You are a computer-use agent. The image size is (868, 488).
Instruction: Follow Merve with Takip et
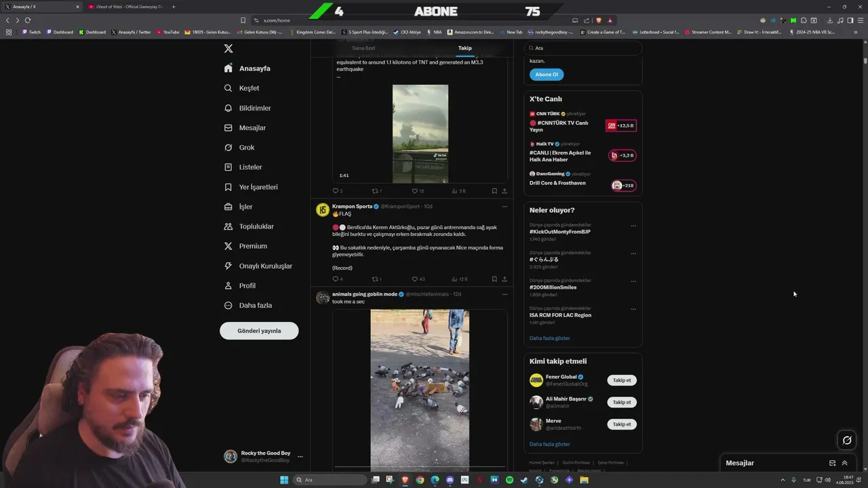pyautogui.click(x=622, y=424)
